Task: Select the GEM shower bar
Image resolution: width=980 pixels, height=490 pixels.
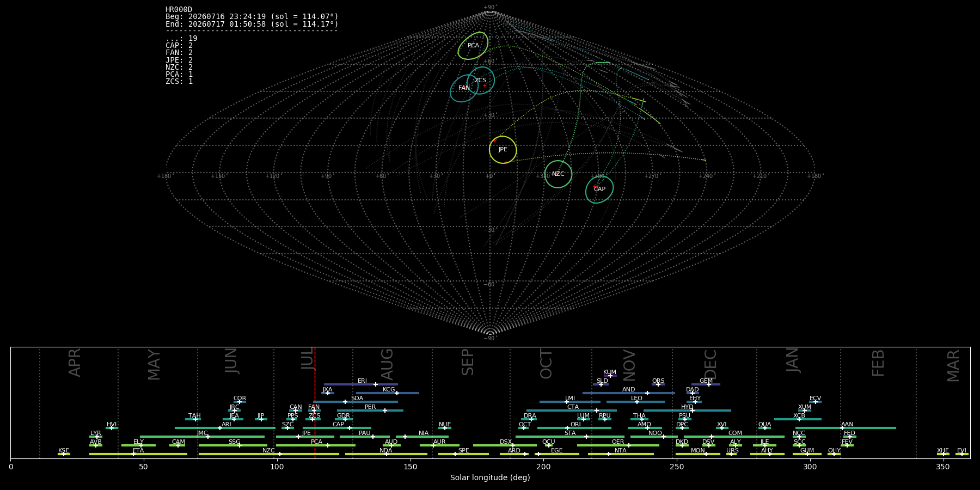Action: [x=706, y=384]
